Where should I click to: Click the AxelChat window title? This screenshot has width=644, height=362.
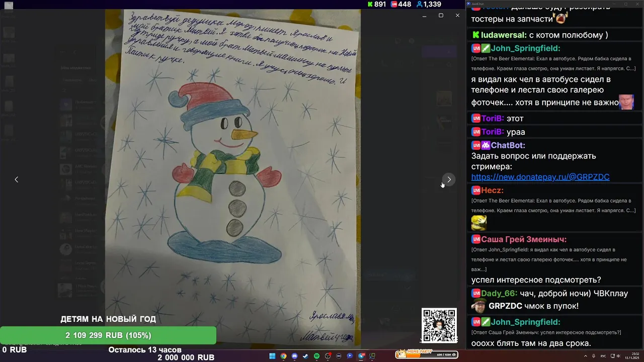(x=479, y=4)
